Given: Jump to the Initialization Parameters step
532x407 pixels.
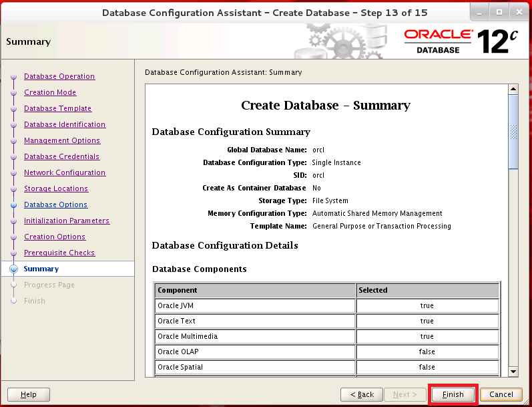Looking at the screenshot, I should 67,221.
